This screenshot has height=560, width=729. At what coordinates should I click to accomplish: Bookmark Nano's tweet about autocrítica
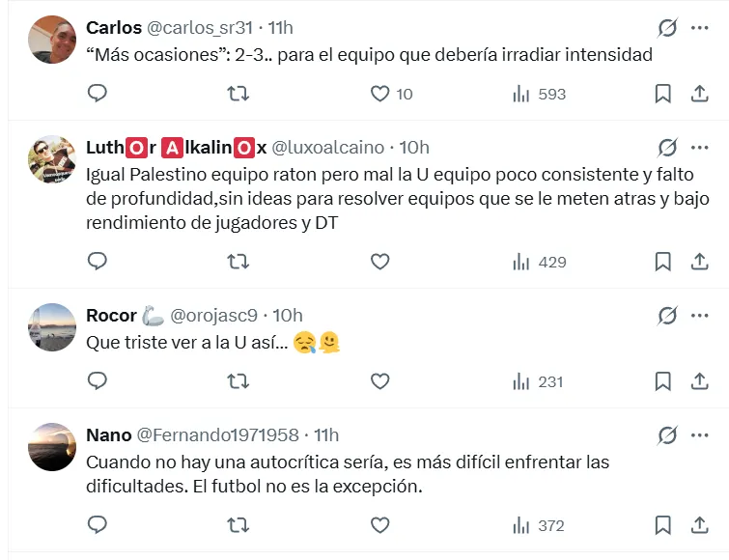tap(663, 525)
